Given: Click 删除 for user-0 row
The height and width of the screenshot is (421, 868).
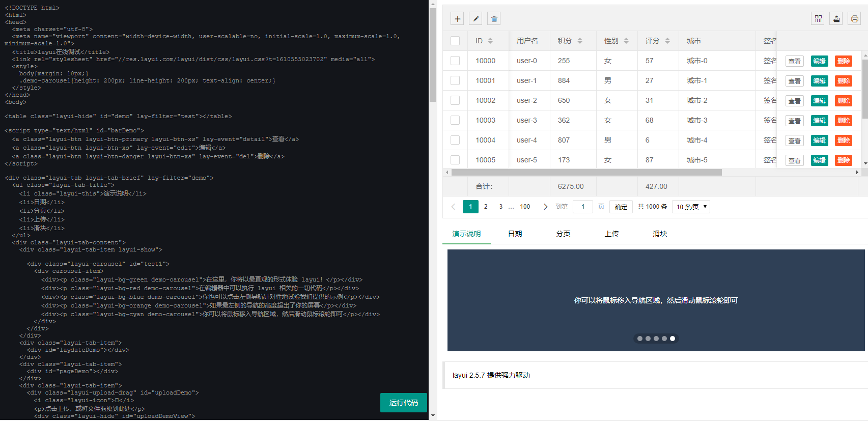Looking at the screenshot, I should (844, 61).
